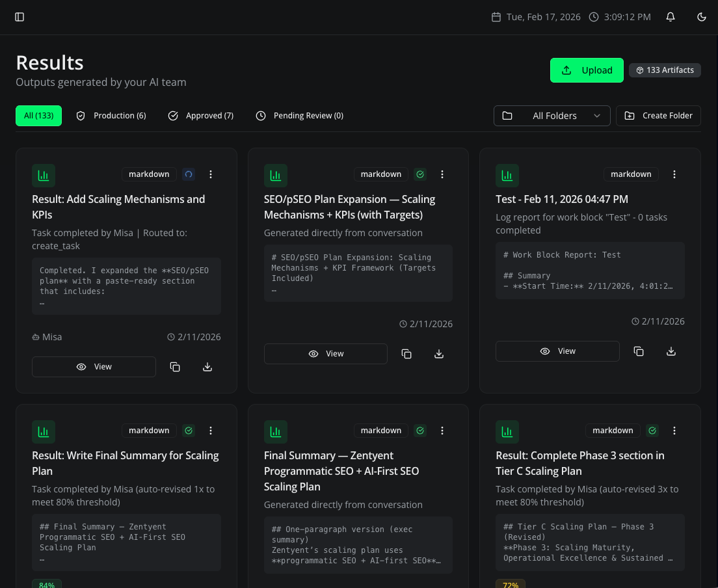718x588 pixels.
Task: Click the notifications bell icon
Action: [x=671, y=17]
